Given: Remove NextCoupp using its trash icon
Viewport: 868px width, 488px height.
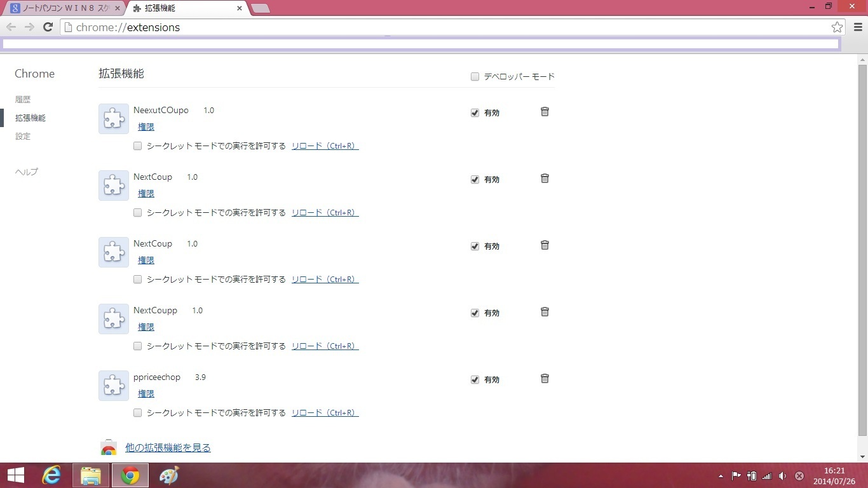Looking at the screenshot, I should tap(545, 311).
